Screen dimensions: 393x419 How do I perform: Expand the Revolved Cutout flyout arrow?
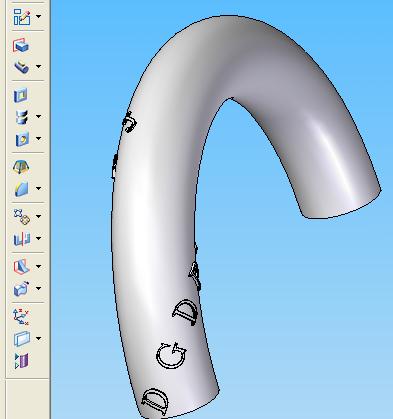[39, 116]
